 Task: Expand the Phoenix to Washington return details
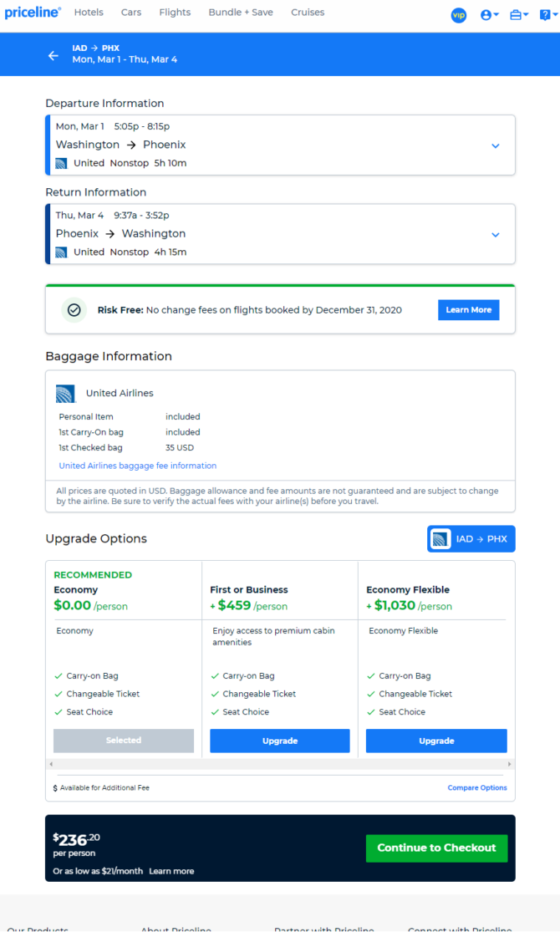(x=495, y=235)
